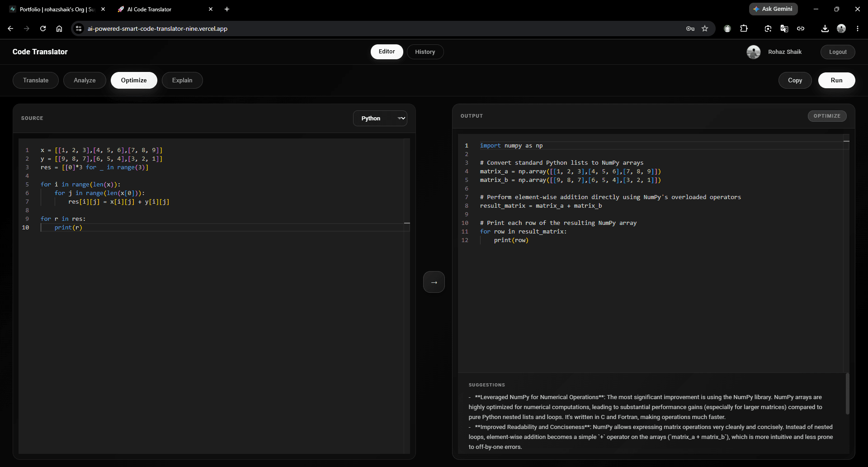This screenshot has width=868, height=467.
Task: Click the circular extension icon beside the star
Action: click(x=727, y=29)
